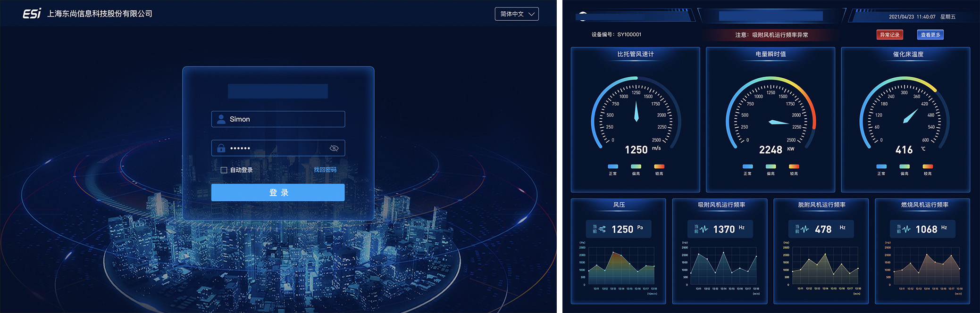Click the 脱附风机运行频率 panel title
This screenshot has width=980, height=313.
click(x=821, y=205)
